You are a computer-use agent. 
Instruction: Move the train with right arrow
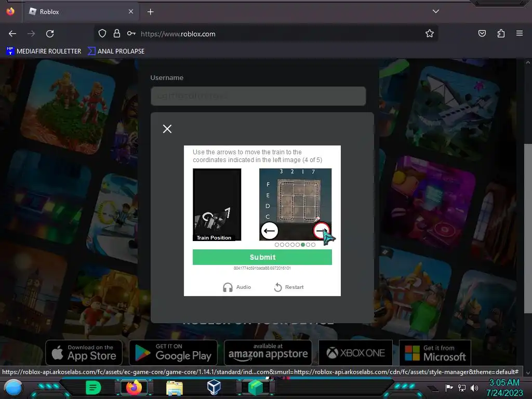[321, 231]
